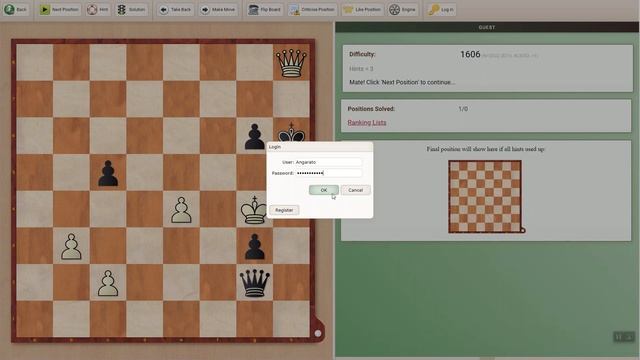
Task: Flip Board using the toolbar
Action: 265,9
